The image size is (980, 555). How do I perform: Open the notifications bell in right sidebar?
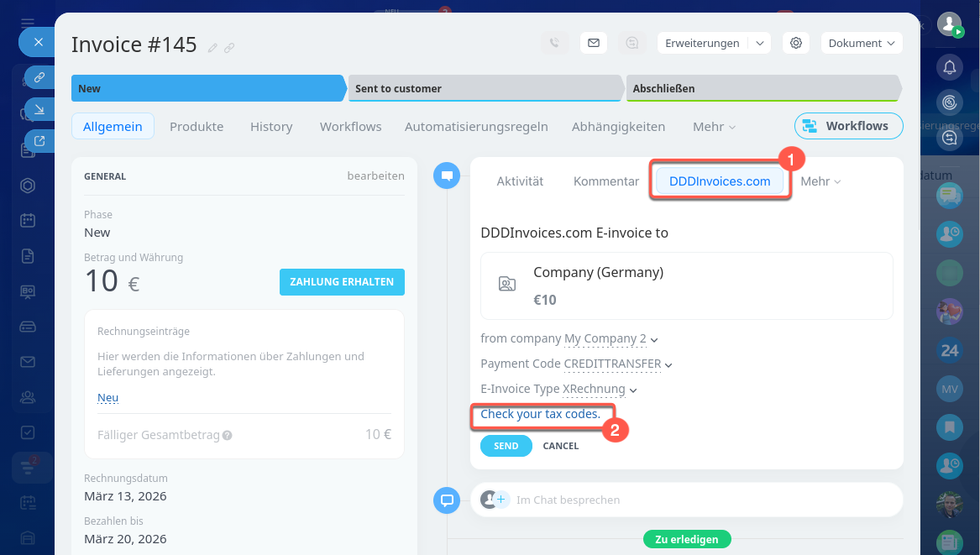(950, 67)
